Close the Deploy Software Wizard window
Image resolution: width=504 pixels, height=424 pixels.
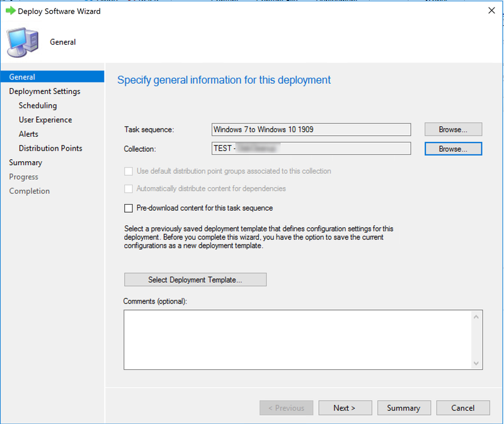pos(491,11)
